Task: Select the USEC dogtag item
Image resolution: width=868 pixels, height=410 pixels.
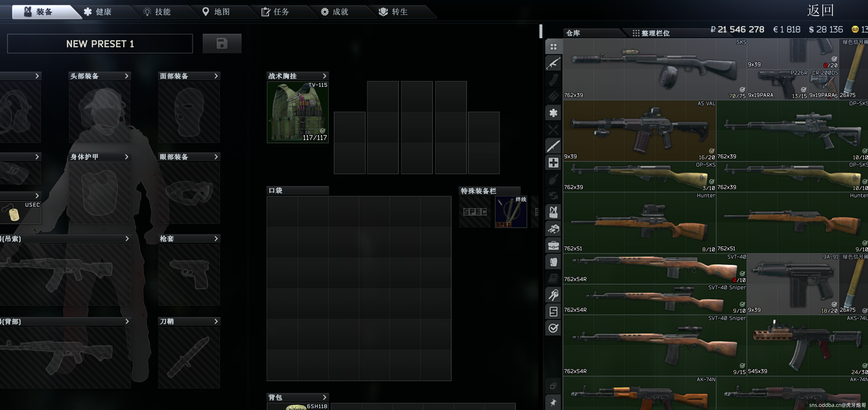Action: click(21, 212)
